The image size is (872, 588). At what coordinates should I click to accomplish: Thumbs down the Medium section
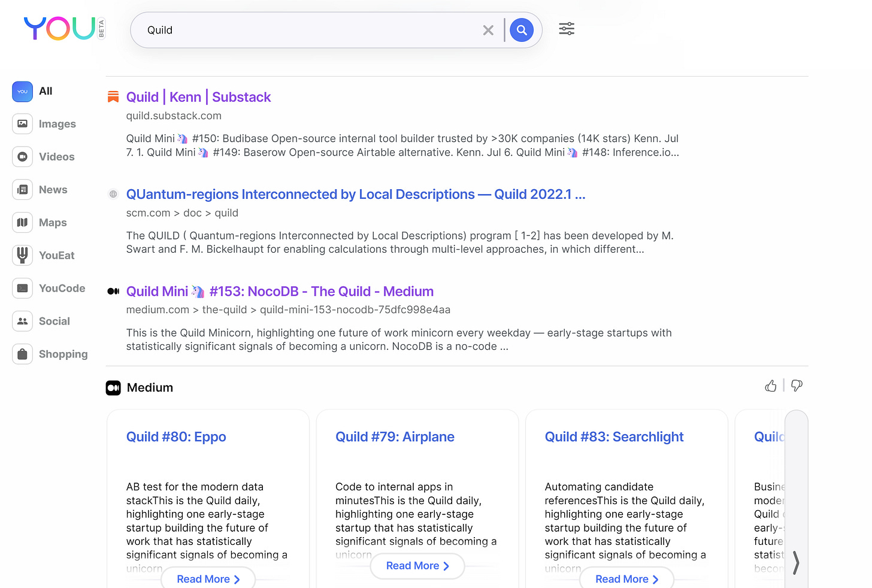[x=797, y=386]
